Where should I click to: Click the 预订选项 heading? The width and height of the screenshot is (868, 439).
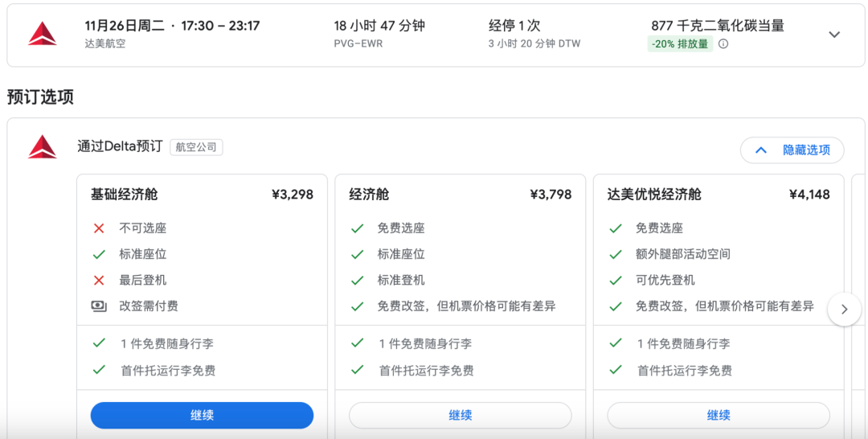(x=40, y=96)
